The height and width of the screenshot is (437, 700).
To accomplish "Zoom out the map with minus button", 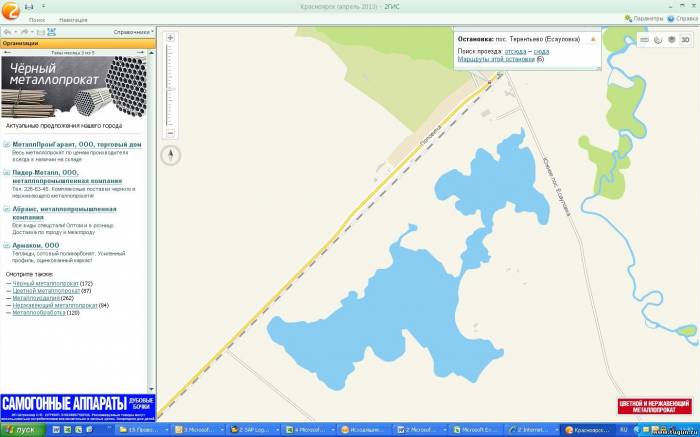I will tap(170, 133).
